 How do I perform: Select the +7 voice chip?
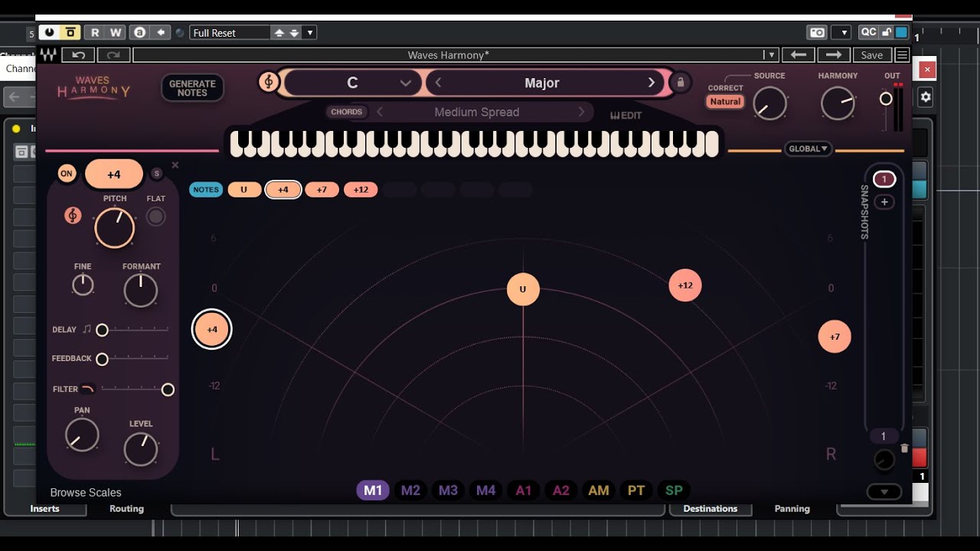click(322, 190)
